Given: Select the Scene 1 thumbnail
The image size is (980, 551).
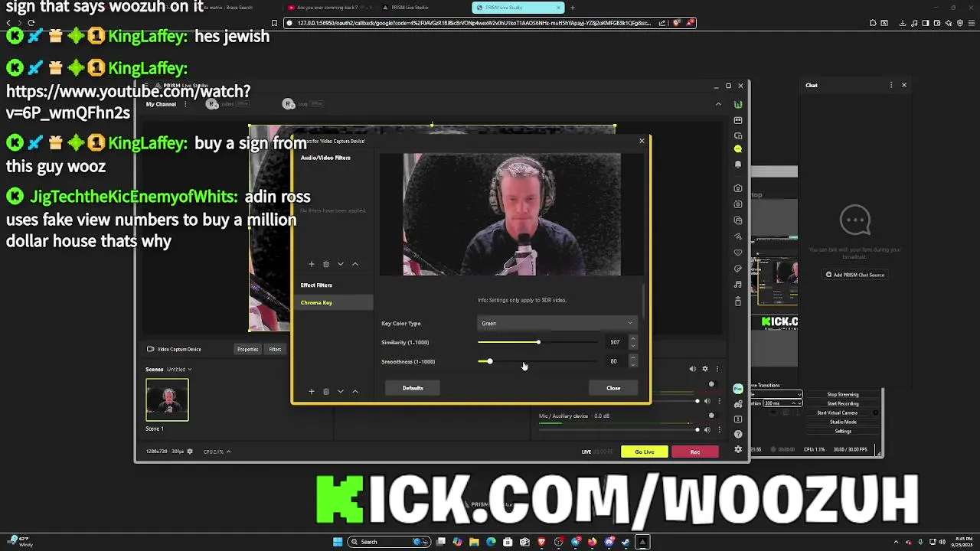Looking at the screenshot, I should pyautogui.click(x=167, y=400).
